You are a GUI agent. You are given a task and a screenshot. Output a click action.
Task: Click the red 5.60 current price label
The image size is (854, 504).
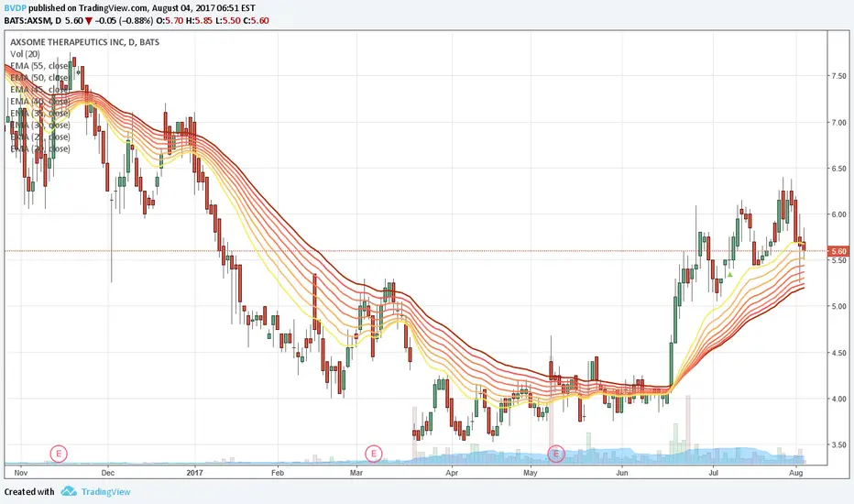pyautogui.click(x=838, y=251)
